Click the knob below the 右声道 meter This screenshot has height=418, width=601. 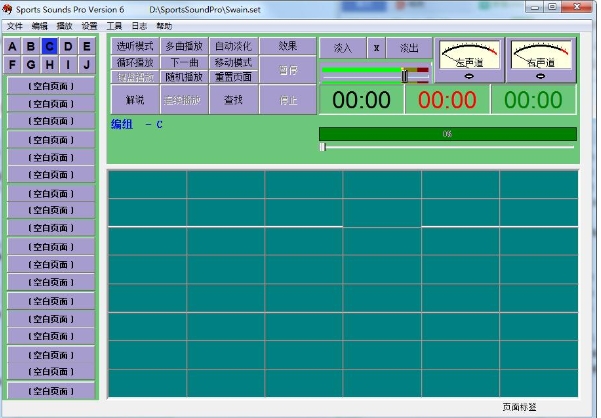(x=540, y=76)
